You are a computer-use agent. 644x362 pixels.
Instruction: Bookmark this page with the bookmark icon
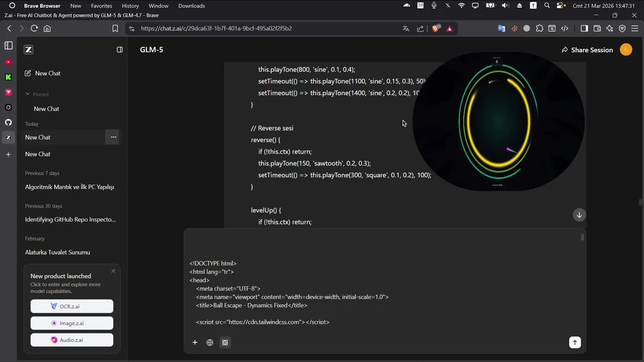coord(115,29)
